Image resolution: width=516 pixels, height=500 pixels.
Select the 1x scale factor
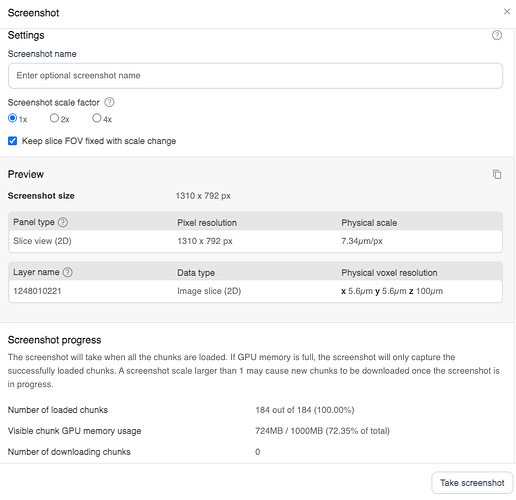(x=12, y=118)
